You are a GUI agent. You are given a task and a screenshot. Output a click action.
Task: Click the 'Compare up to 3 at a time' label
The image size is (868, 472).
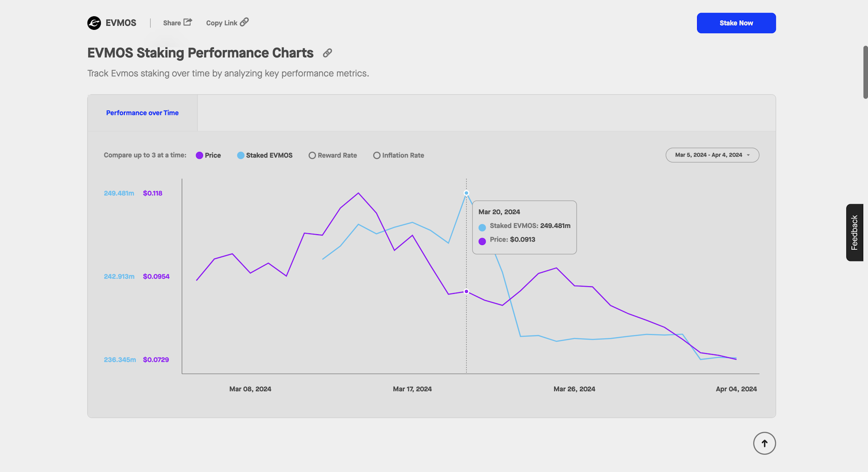[145, 155]
